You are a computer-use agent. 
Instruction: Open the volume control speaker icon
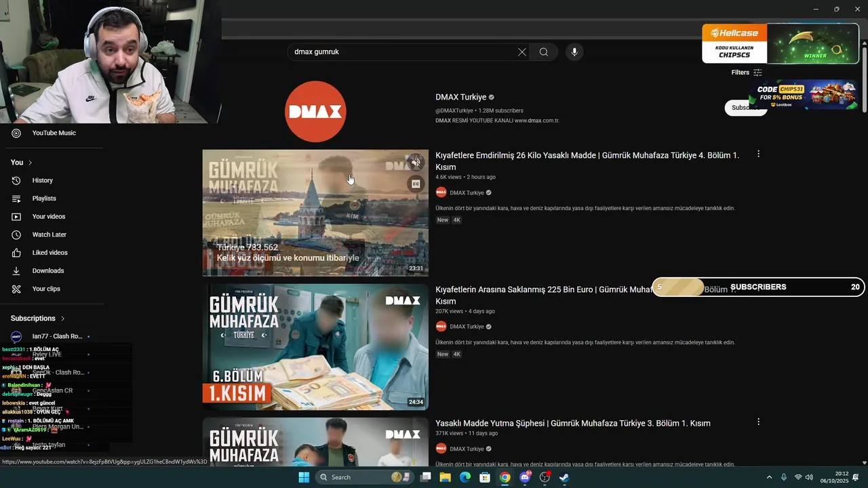(809, 477)
